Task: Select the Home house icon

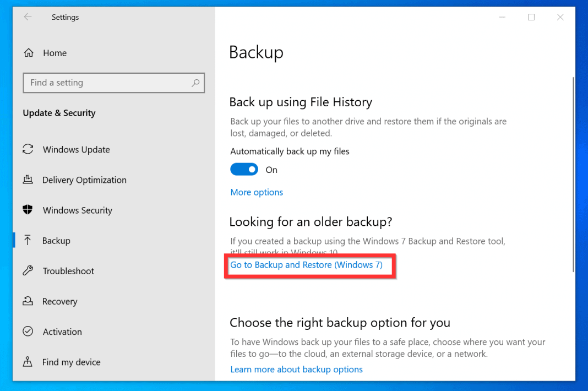Action: (29, 52)
